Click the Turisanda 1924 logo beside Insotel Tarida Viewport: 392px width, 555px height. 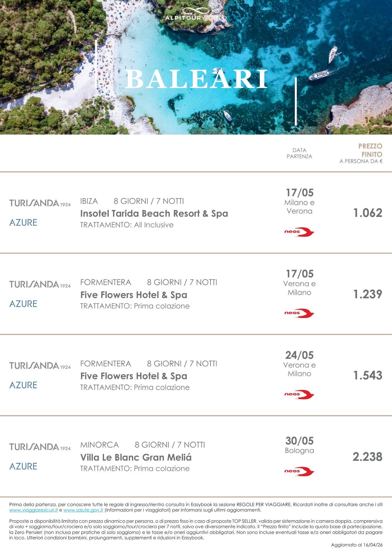(40, 203)
